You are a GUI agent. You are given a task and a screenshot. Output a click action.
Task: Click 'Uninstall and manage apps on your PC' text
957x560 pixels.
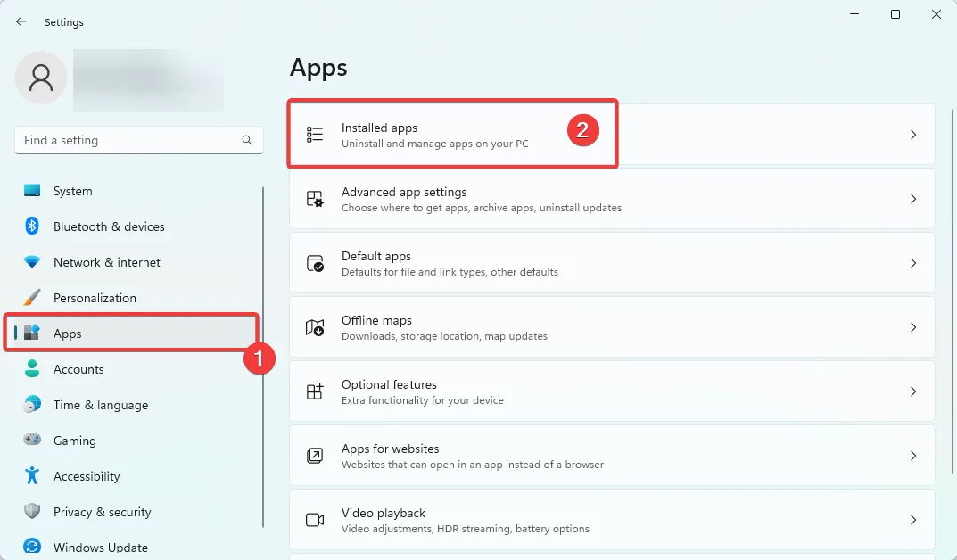click(434, 144)
